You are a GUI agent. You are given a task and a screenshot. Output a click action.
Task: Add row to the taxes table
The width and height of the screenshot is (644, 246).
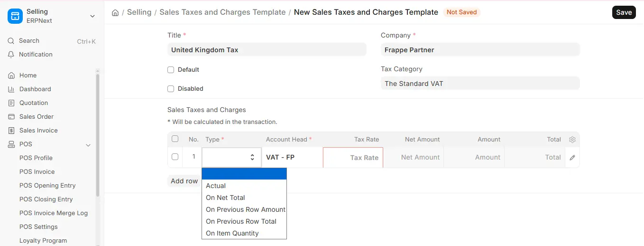point(184,181)
